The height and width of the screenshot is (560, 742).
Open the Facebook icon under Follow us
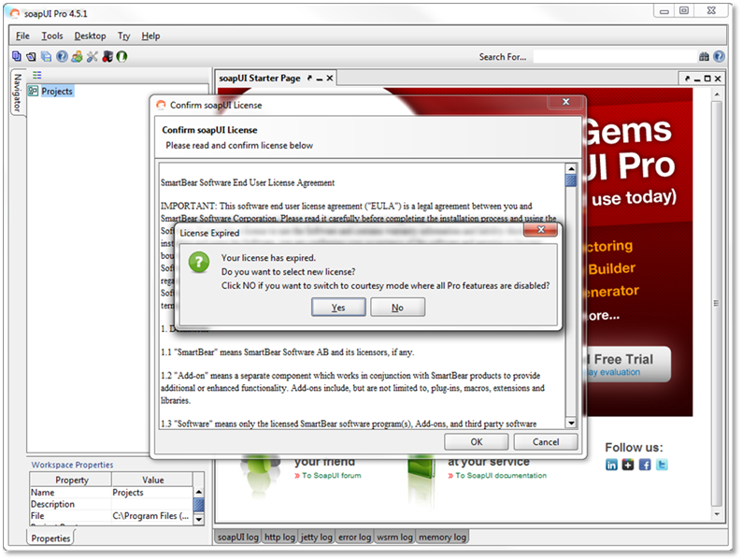645,465
